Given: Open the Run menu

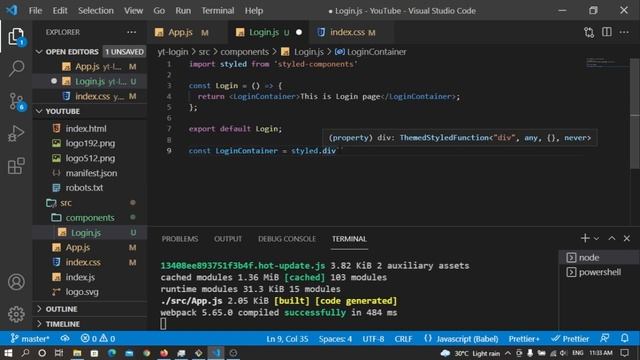Looking at the screenshot, I should [x=183, y=11].
